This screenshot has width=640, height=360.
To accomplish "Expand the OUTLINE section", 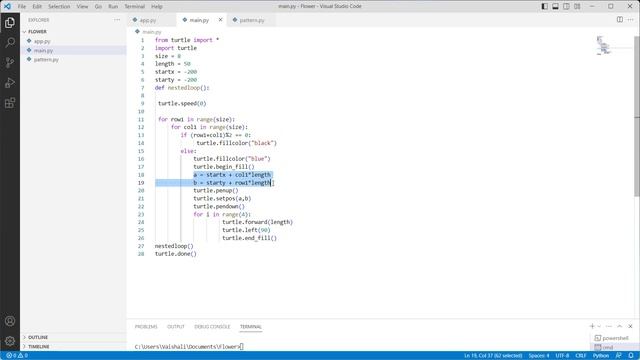I will pyautogui.click(x=38, y=337).
